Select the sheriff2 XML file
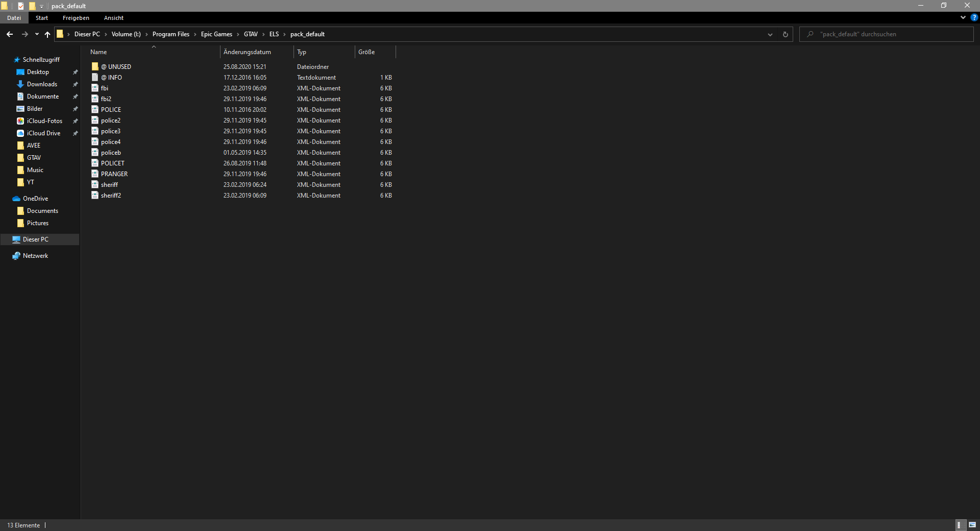 [x=111, y=196]
